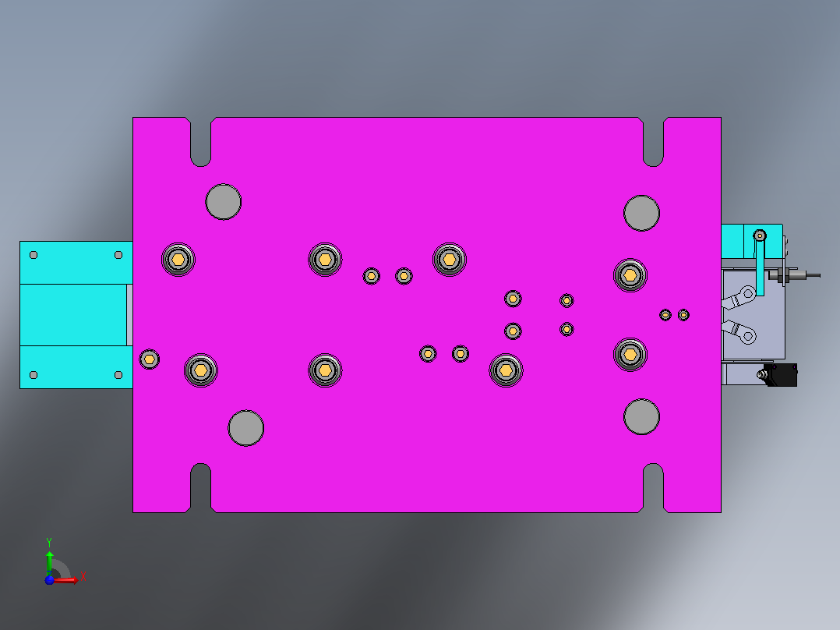
Task: Click the green Y axis arrow of the triad
Action: (49, 562)
